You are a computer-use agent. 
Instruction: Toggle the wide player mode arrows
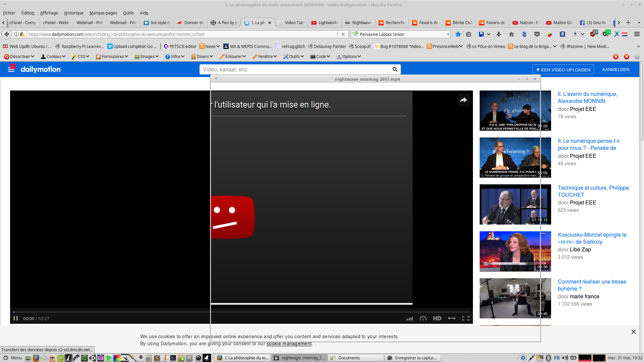(x=451, y=318)
